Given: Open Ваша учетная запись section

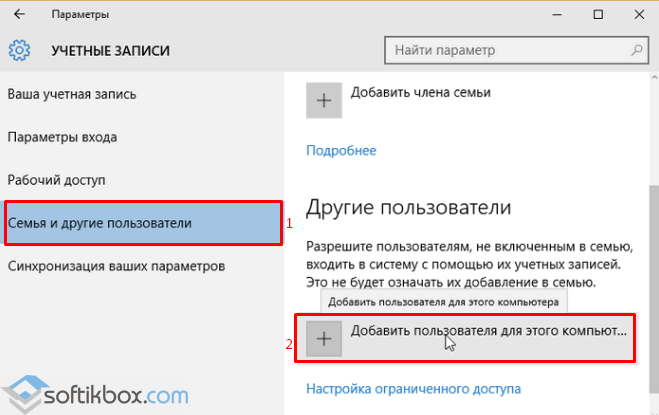Looking at the screenshot, I should pyautogui.click(x=71, y=94).
